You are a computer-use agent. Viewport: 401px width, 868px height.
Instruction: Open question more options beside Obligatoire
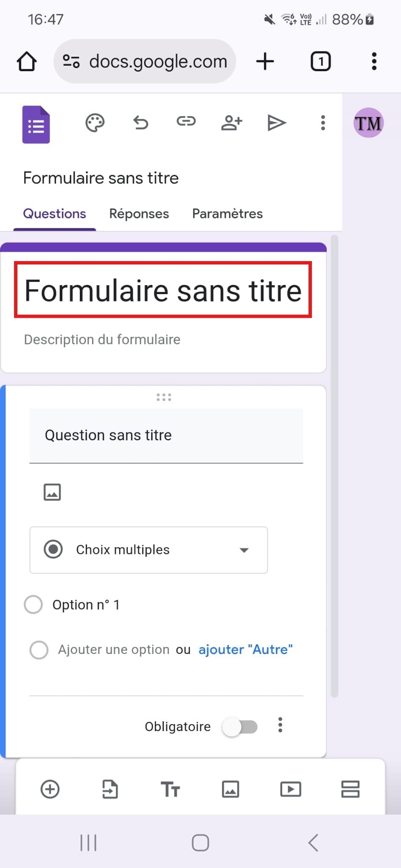(280, 725)
